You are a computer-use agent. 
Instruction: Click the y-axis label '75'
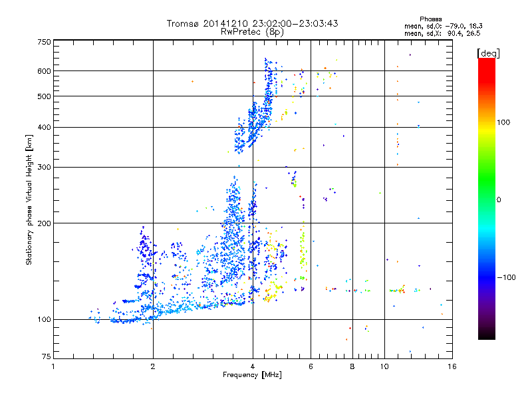pos(47,356)
